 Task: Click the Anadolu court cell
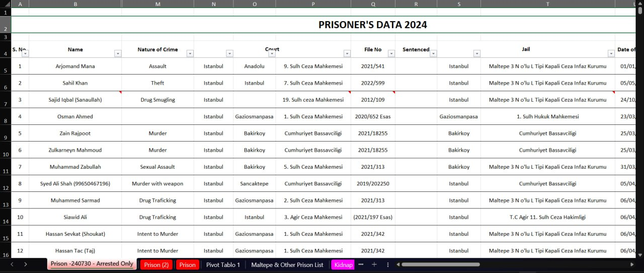(254, 66)
